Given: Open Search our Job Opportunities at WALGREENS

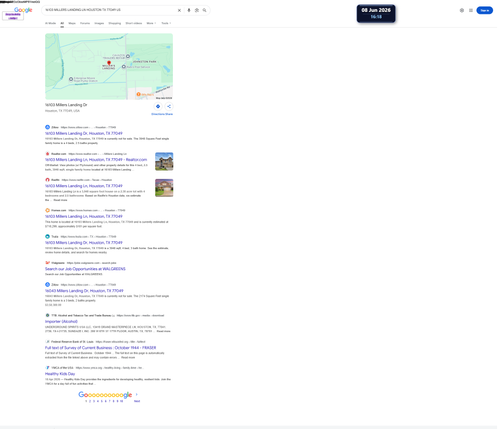Looking at the screenshot, I should [x=85, y=269].
